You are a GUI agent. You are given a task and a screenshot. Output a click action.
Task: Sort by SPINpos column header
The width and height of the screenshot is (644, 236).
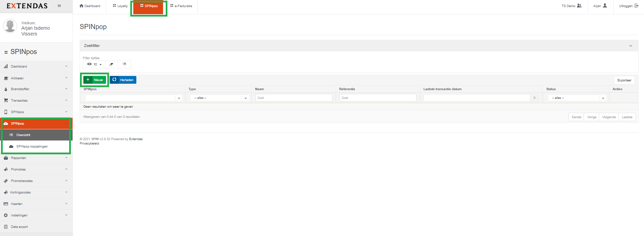[x=90, y=89]
